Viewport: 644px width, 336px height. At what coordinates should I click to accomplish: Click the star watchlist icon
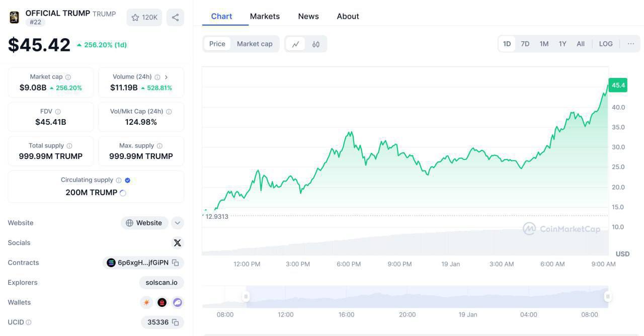(135, 18)
